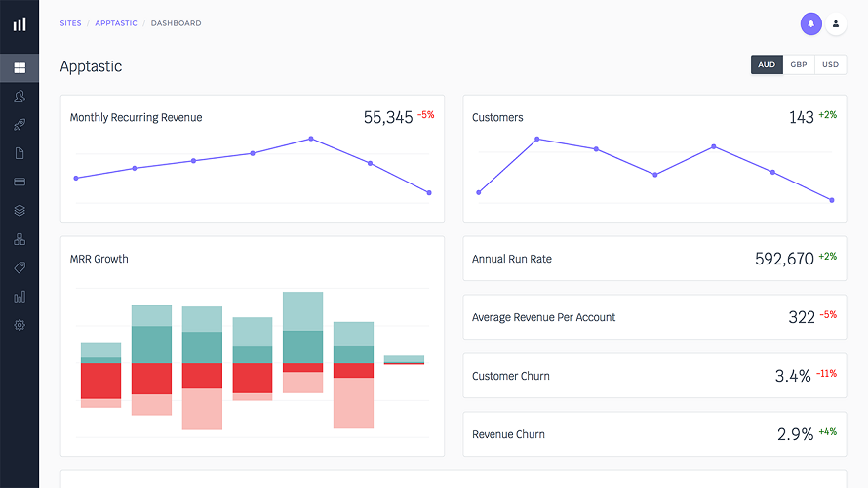Click the Customers card title
This screenshot has height=488, width=868.
pos(497,117)
